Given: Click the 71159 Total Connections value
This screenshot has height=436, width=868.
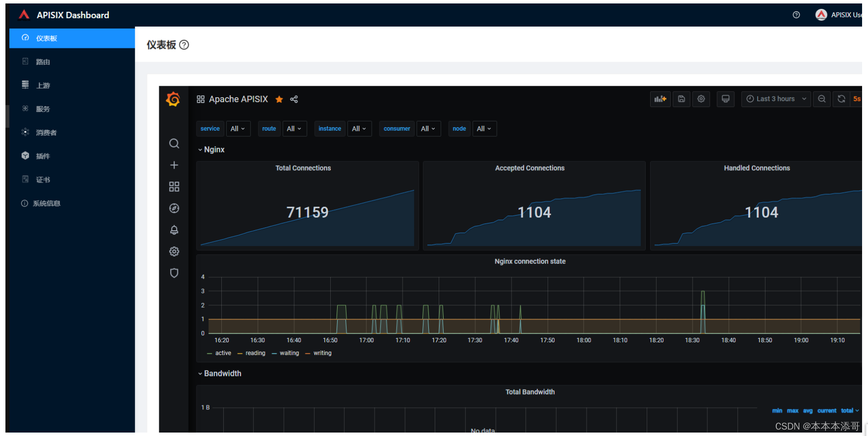Looking at the screenshot, I should click(x=308, y=212).
